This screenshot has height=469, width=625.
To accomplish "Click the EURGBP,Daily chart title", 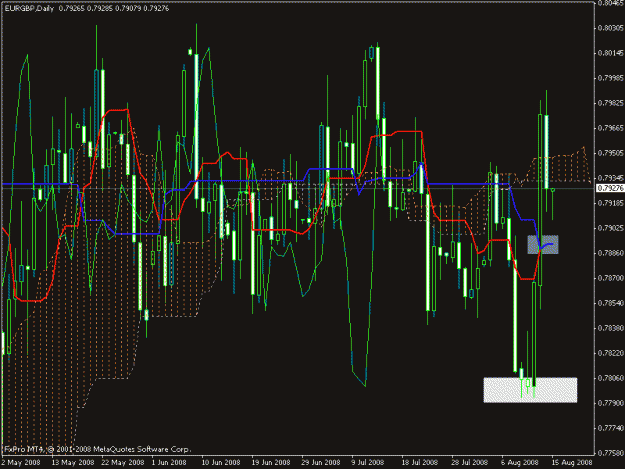I will tap(29, 8).
